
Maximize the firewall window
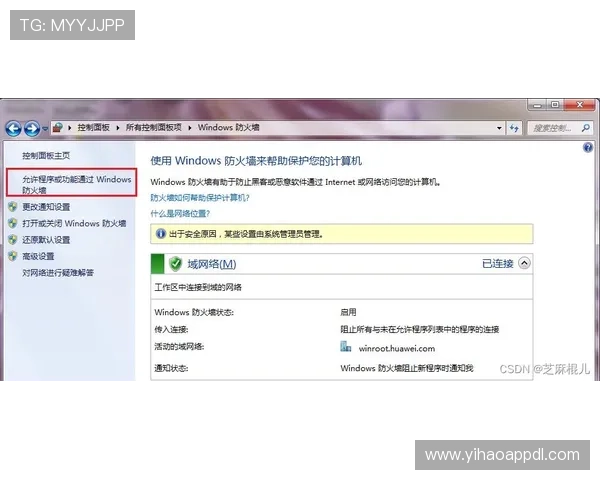[x=555, y=105]
